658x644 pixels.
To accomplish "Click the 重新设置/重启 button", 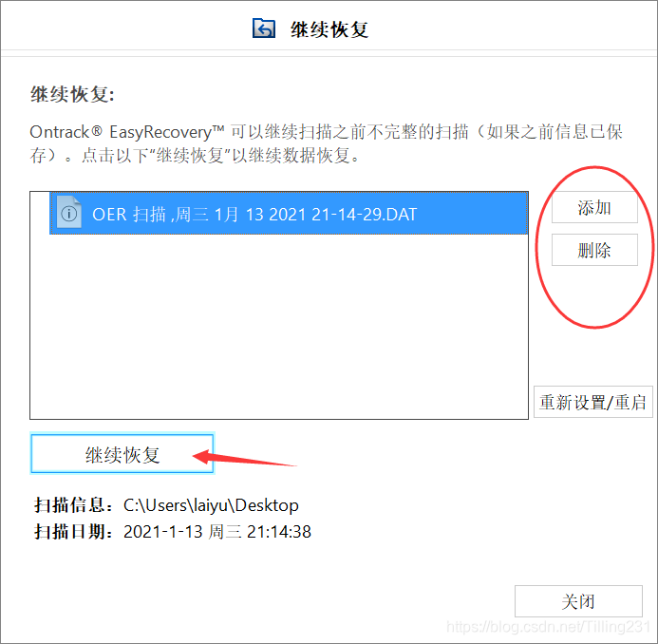I will (592, 402).
